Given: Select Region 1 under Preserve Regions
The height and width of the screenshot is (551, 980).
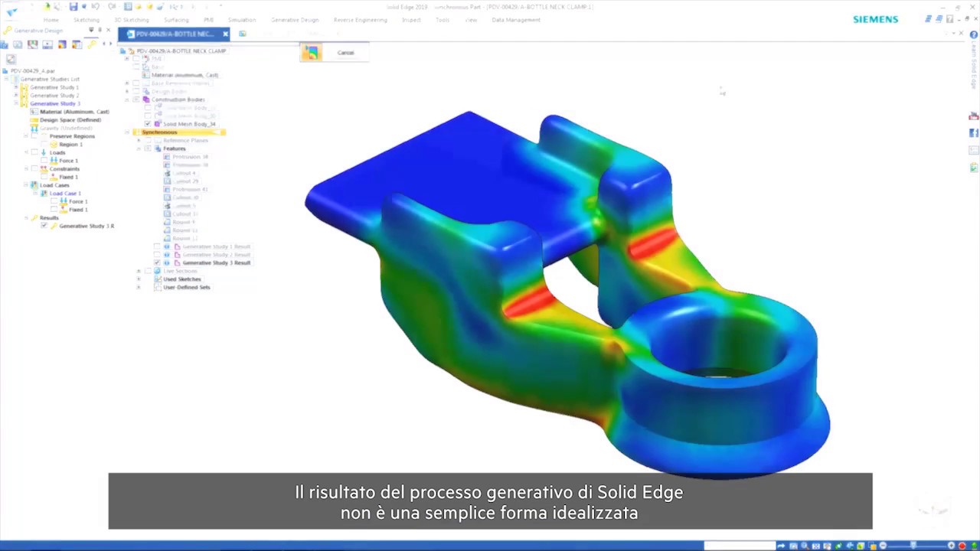Looking at the screenshot, I should (70, 145).
